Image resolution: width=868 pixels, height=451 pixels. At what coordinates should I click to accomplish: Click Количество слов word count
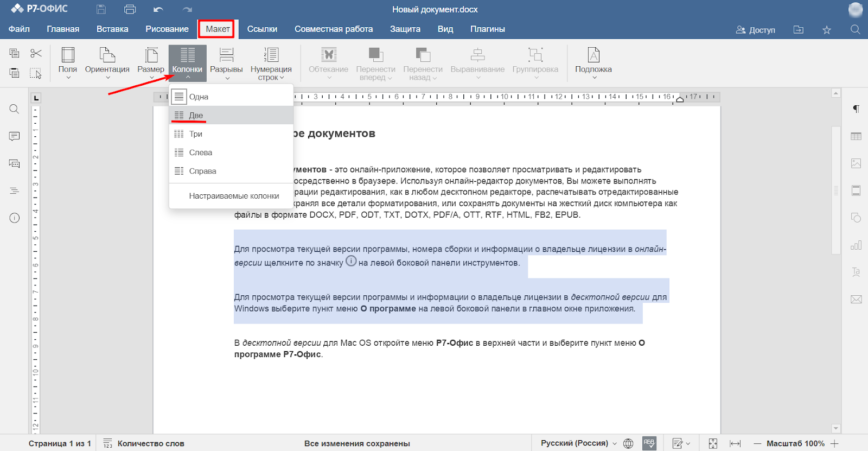click(144, 443)
